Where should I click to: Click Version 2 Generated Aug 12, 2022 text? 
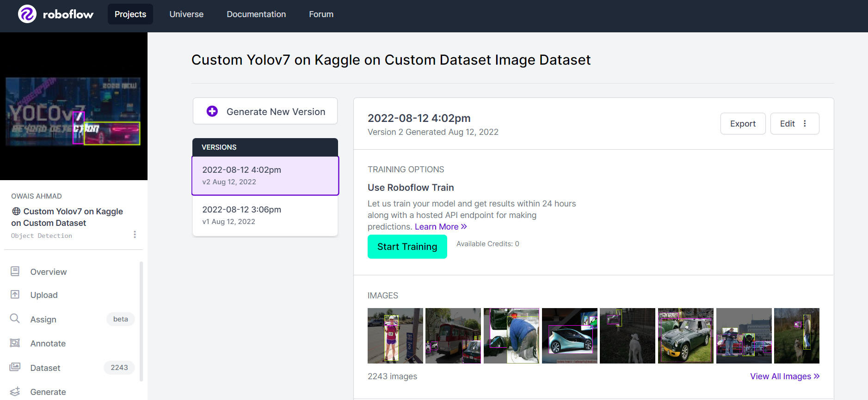point(433,132)
